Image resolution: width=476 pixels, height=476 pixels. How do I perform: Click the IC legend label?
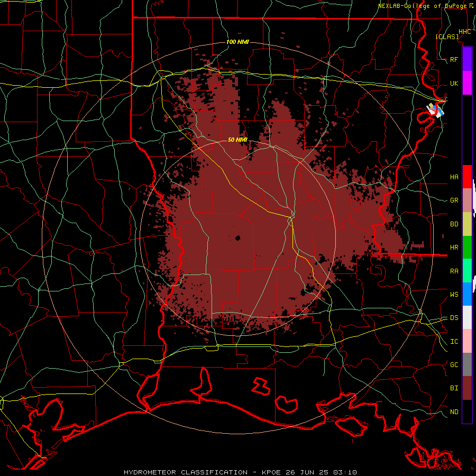(454, 342)
